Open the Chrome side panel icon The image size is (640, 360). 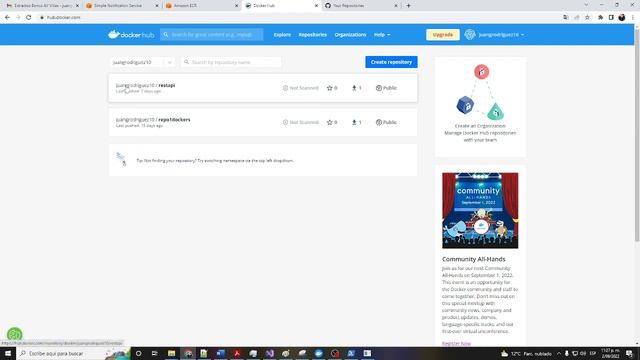(x=611, y=17)
